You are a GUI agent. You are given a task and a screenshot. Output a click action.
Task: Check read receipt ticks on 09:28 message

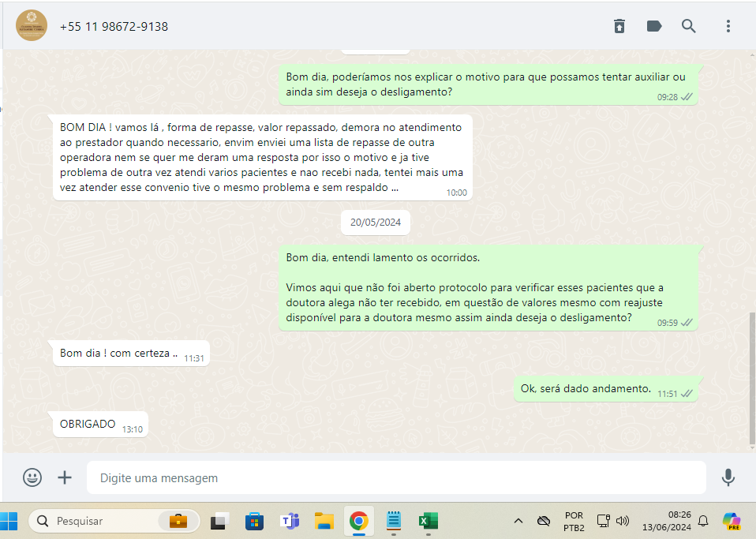point(687,97)
